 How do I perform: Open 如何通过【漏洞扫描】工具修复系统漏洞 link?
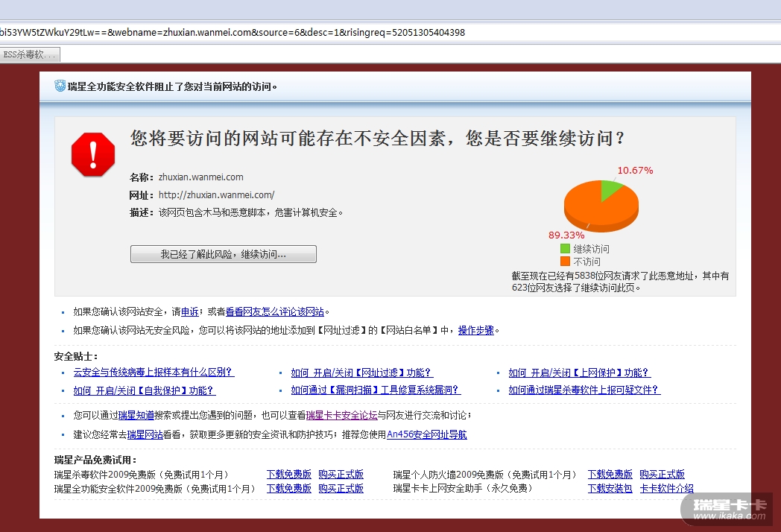(376, 390)
